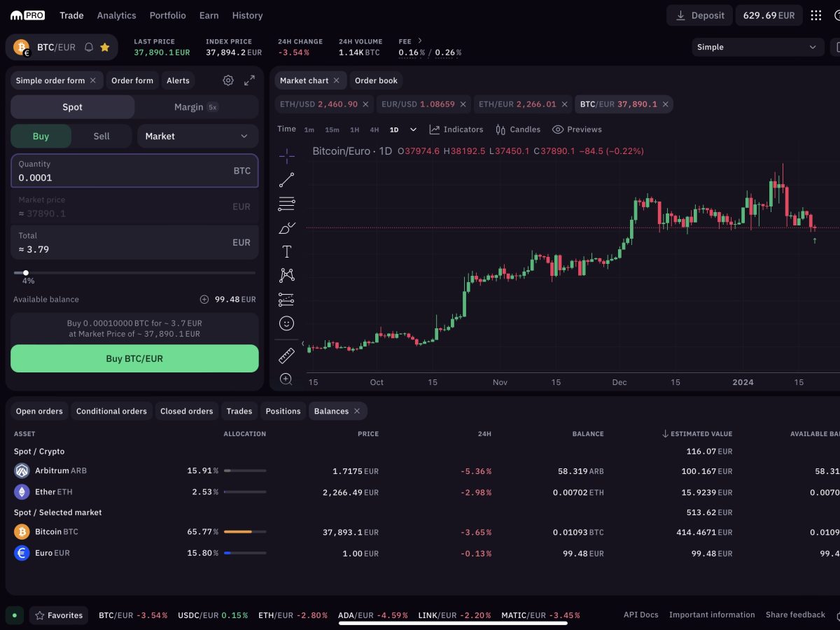Close the Simple order form tab

pos(92,80)
